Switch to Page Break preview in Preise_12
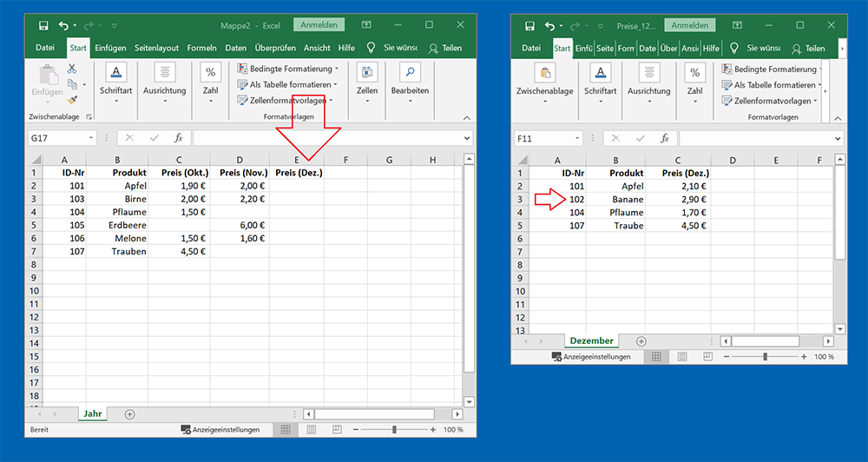Screen dimensions: 868x462 click(707, 357)
